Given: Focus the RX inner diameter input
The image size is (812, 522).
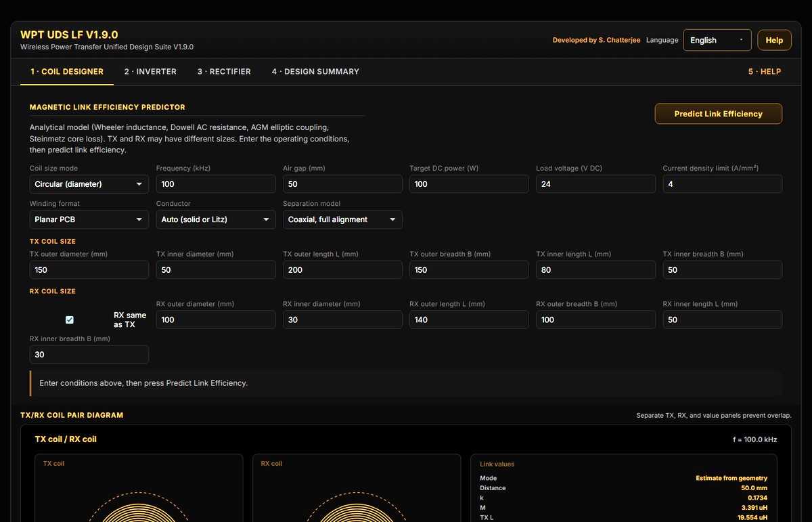Looking at the screenshot, I should click(x=342, y=320).
